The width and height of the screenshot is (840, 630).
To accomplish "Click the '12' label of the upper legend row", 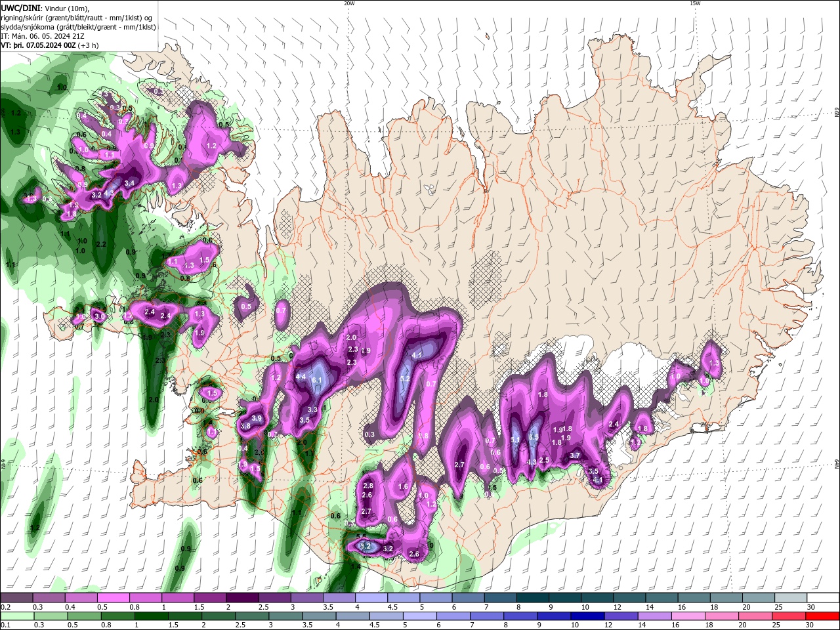I will 616,607.
